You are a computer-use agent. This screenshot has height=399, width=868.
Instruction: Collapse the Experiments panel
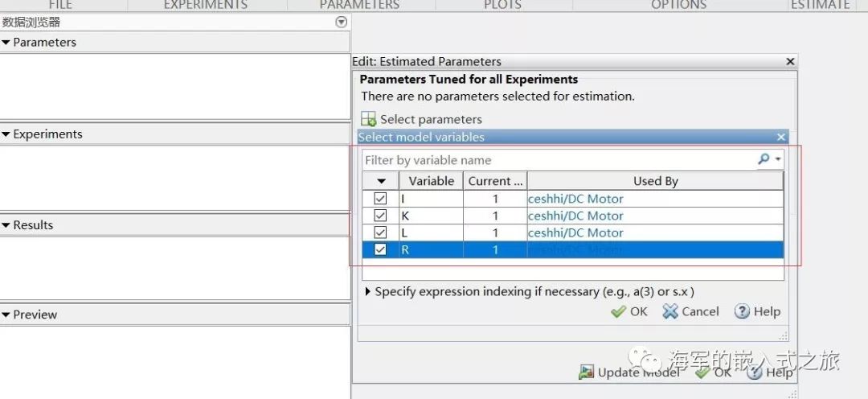coord(6,134)
